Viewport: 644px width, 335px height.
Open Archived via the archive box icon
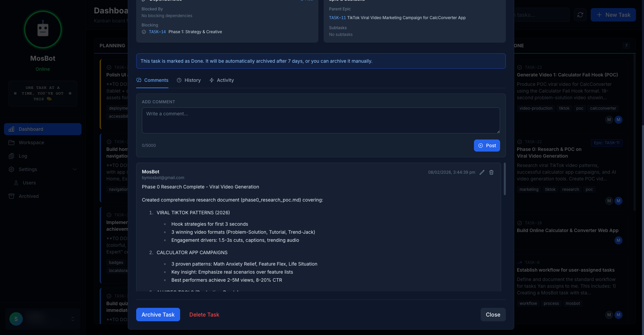pyautogui.click(x=12, y=196)
